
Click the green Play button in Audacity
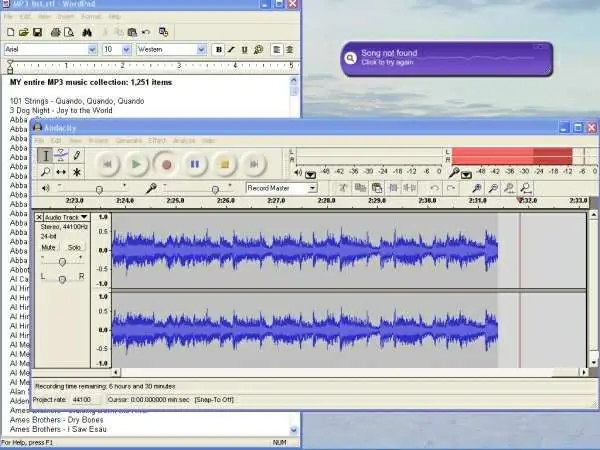(x=136, y=164)
